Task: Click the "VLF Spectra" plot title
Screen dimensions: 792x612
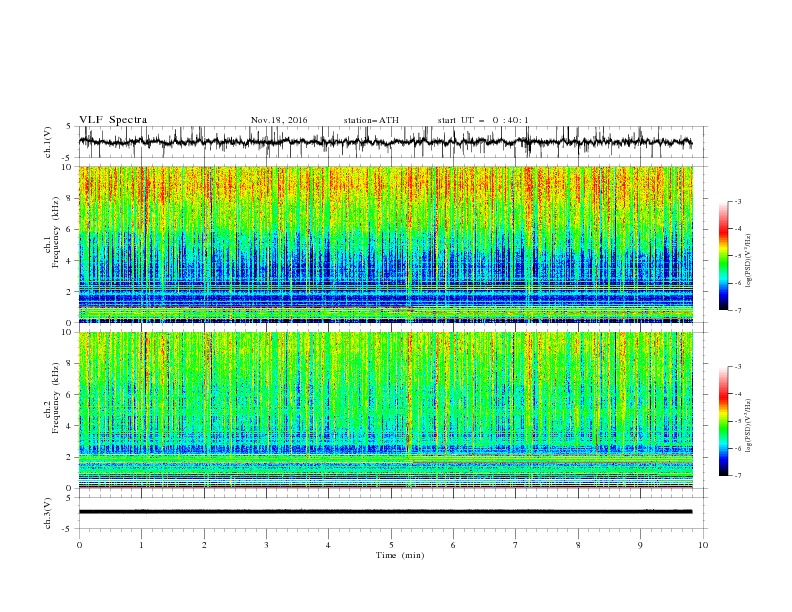Action: coord(113,120)
